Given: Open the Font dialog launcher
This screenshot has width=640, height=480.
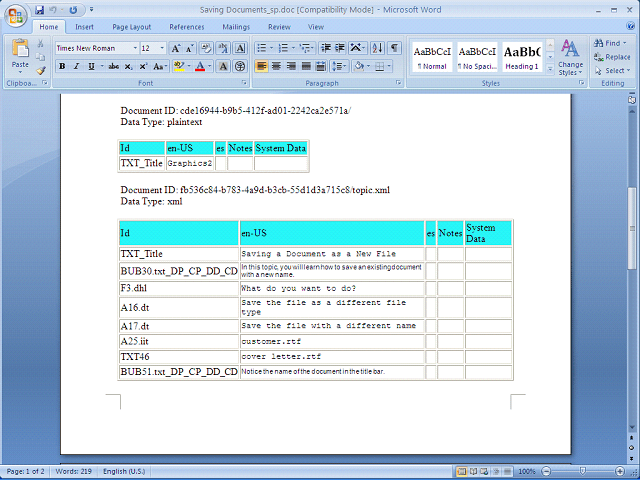Looking at the screenshot, I should [x=244, y=83].
